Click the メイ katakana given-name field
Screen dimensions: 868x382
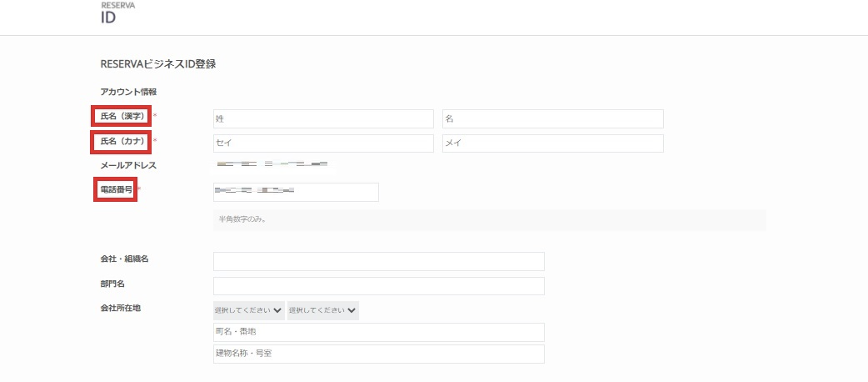coord(552,143)
